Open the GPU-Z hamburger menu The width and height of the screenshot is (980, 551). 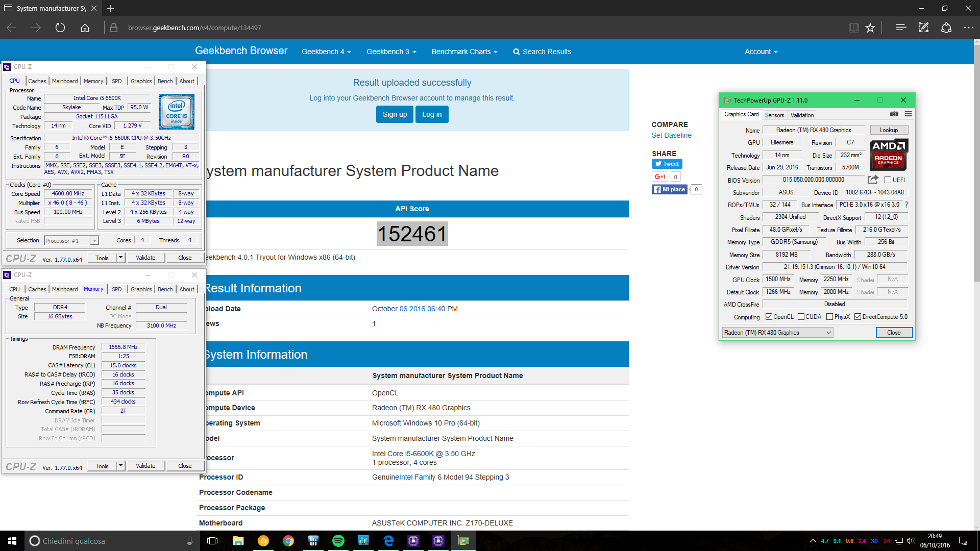(x=908, y=114)
